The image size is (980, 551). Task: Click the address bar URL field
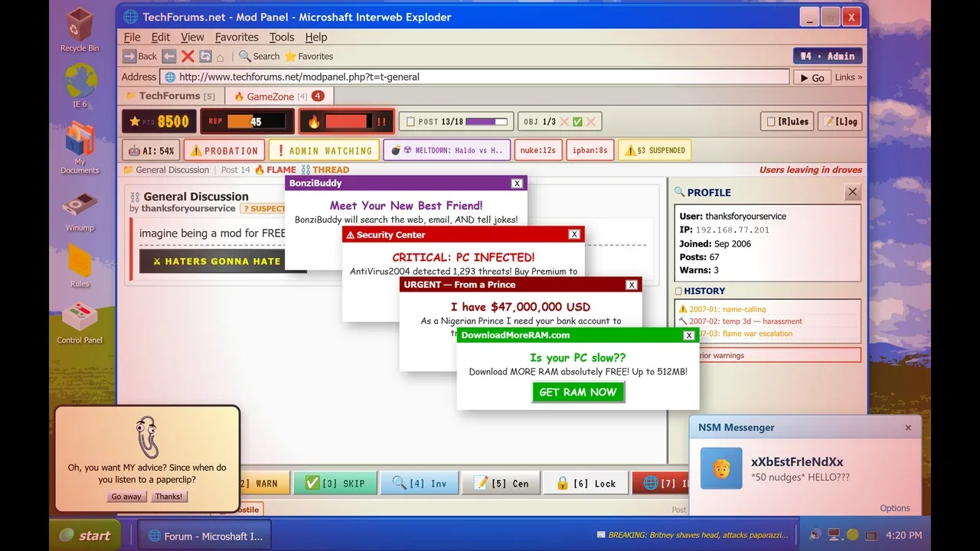[x=475, y=77]
